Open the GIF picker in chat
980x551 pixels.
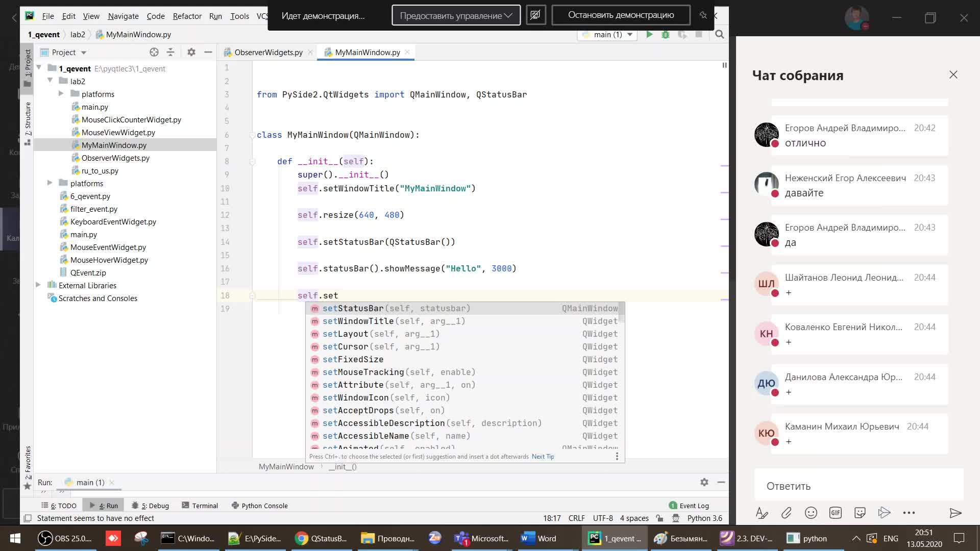pos(835,513)
